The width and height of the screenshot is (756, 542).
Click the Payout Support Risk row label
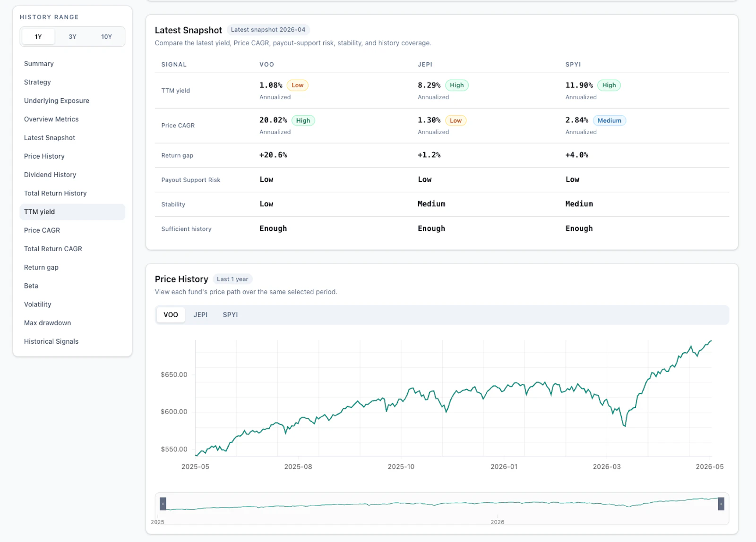[191, 180]
